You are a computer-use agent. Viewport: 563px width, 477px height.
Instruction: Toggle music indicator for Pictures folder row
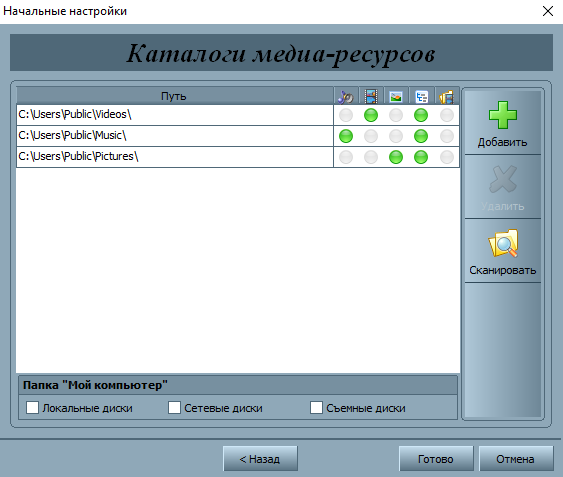click(346, 157)
